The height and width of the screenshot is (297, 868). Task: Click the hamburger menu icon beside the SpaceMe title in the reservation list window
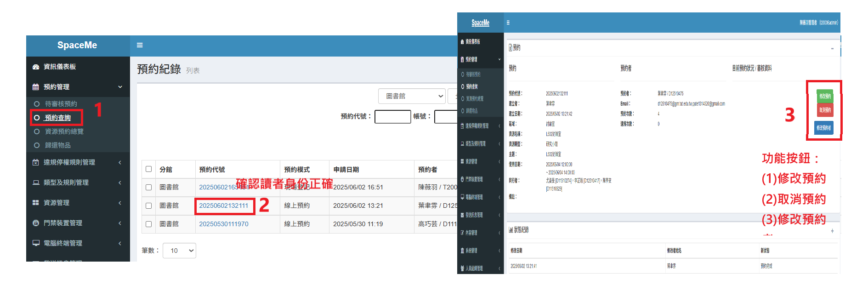[x=140, y=45]
